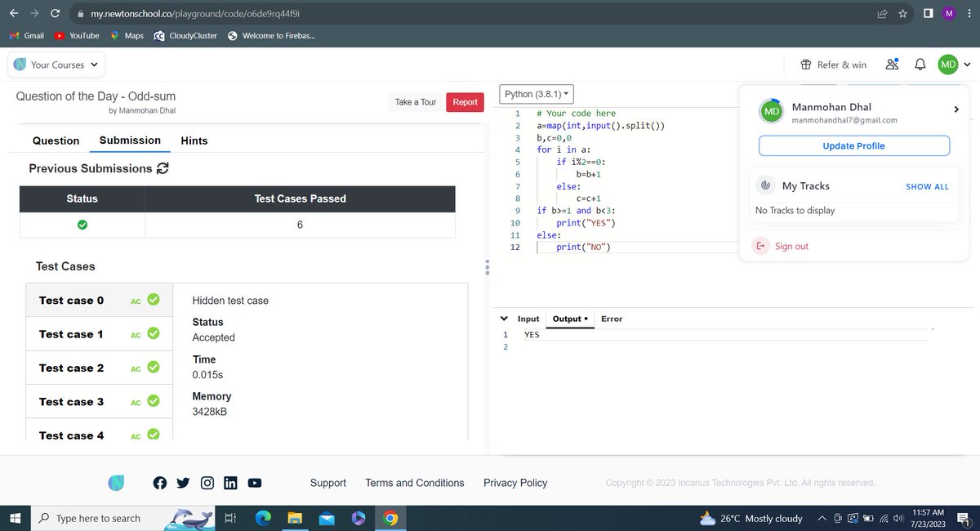Bookmark this page with the star icon
Viewport: 980px width, 531px height.
[903, 14]
